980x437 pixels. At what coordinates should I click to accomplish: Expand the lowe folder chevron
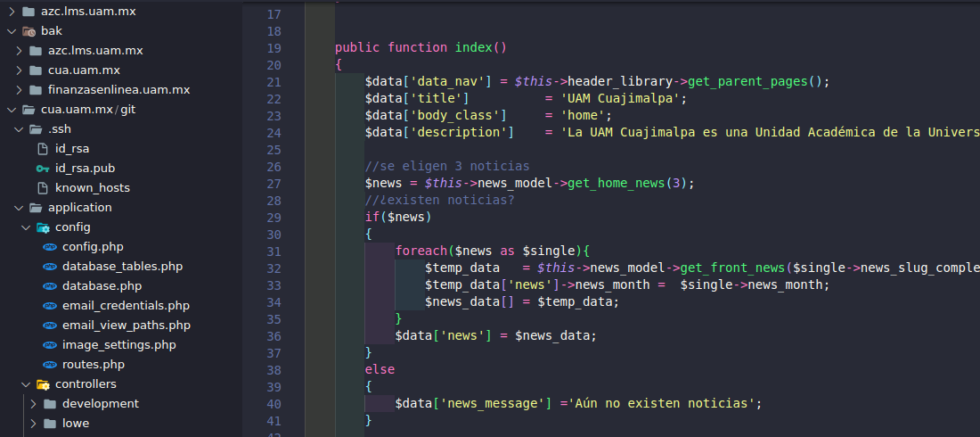[33, 424]
